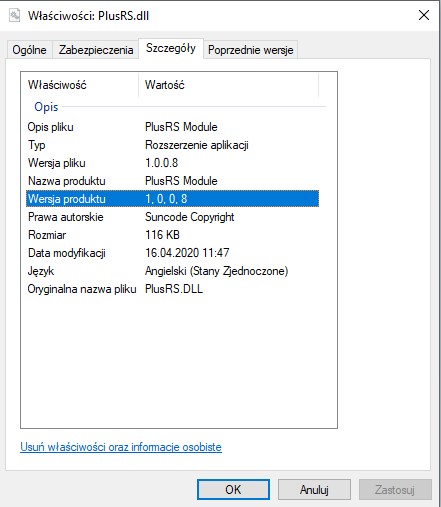Click the Wartość column header
The image size is (441, 507).
[x=228, y=85]
